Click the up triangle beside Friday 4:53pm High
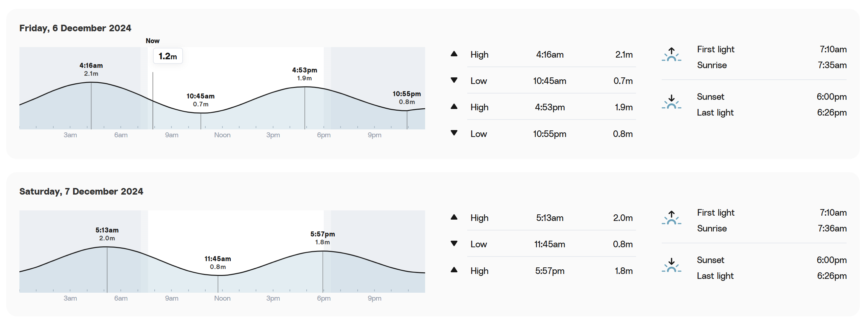The height and width of the screenshot is (323, 868). coord(454,107)
